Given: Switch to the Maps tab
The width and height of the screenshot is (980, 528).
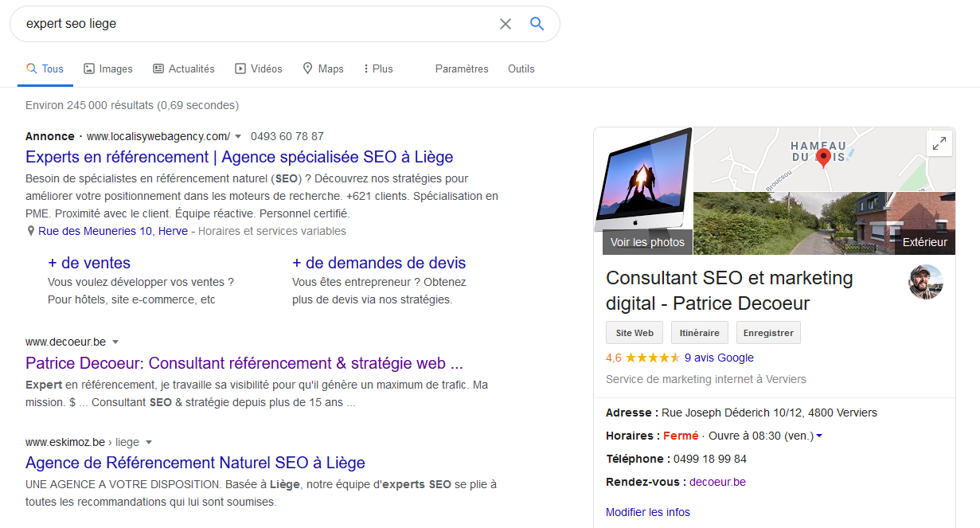Looking at the screenshot, I should point(323,68).
